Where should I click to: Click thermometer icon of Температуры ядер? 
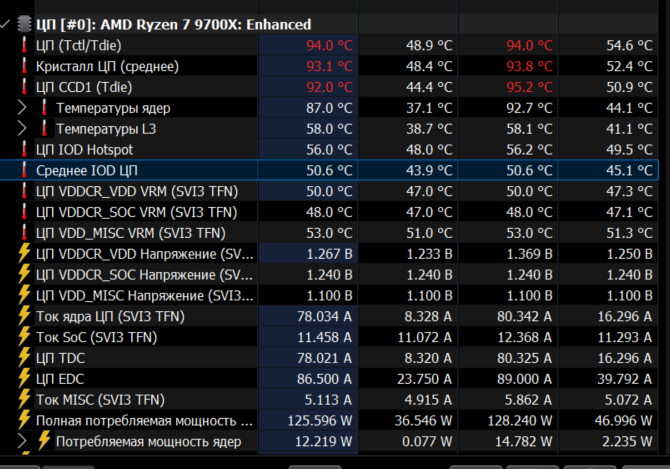[x=44, y=108]
